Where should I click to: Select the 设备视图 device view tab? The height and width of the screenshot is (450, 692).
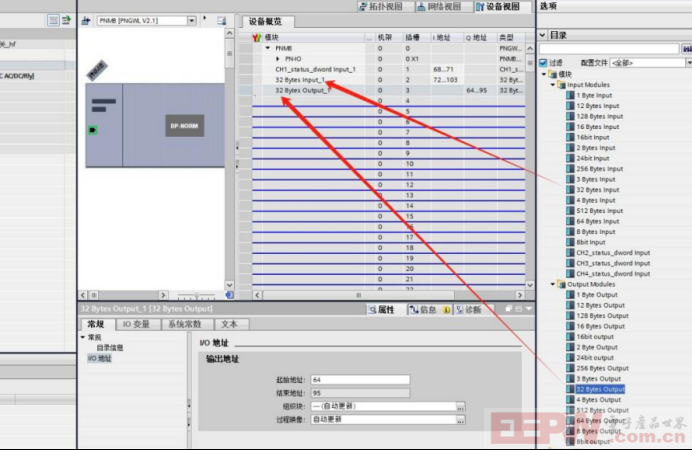point(498,7)
